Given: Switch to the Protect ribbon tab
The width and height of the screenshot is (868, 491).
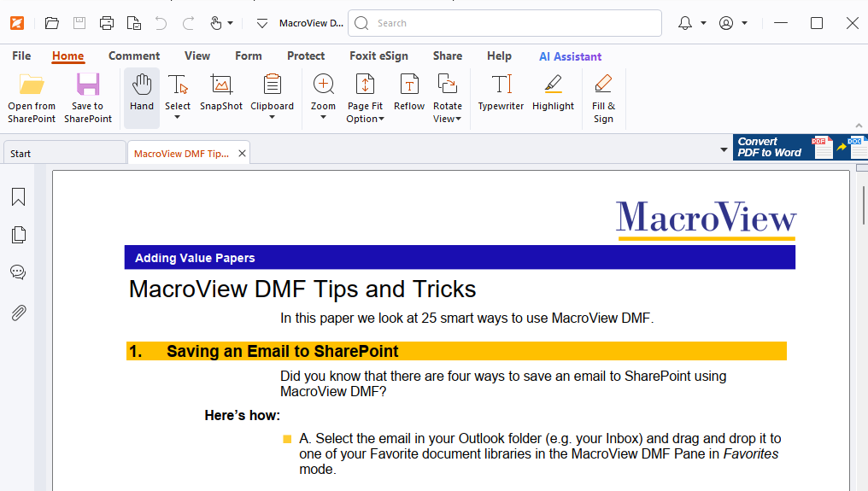Looking at the screenshot, I should pos(306,56).
